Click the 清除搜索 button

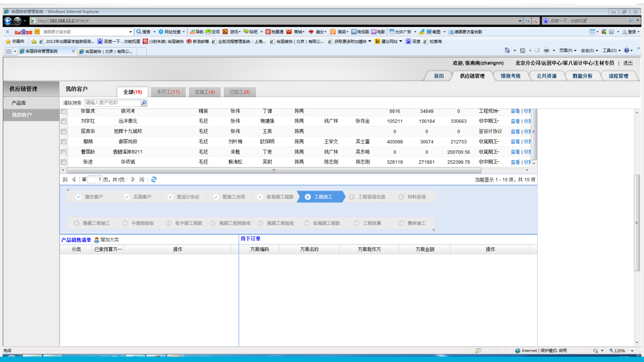click(73, 103)
